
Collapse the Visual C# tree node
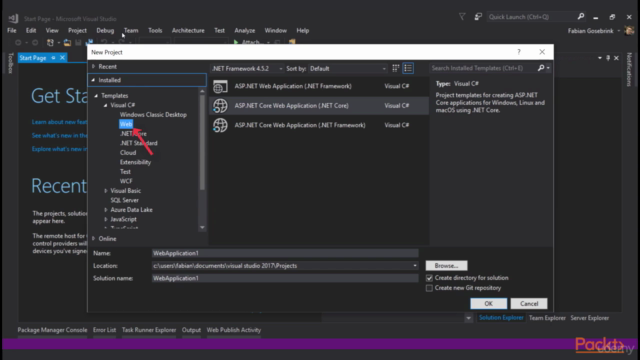coord(106,105)
